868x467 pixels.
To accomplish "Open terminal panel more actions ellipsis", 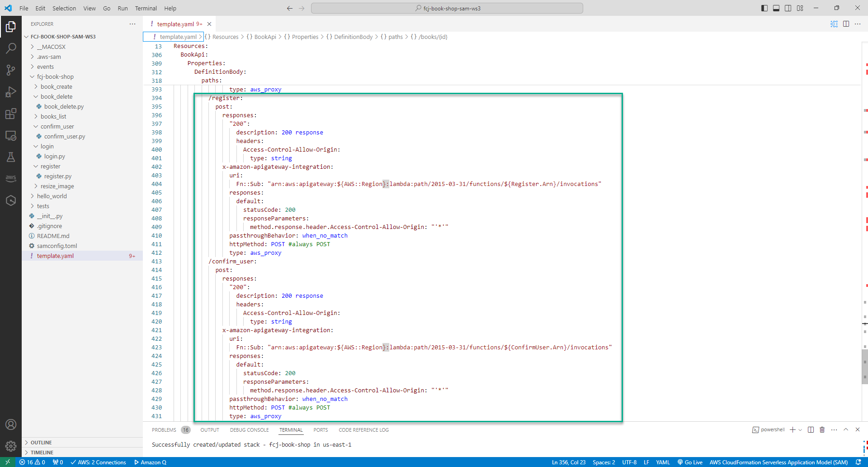I will click(x=834, y=430).
